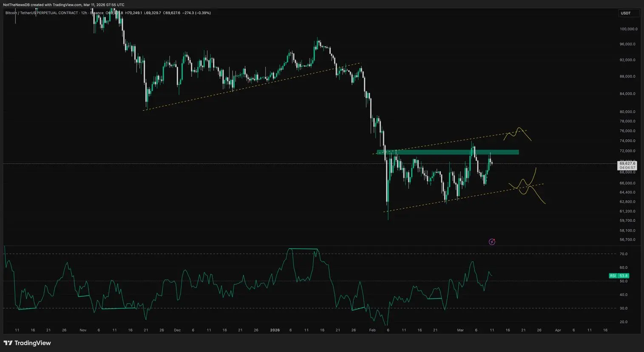Open the USDT currency selector

(x=628, y=13)
